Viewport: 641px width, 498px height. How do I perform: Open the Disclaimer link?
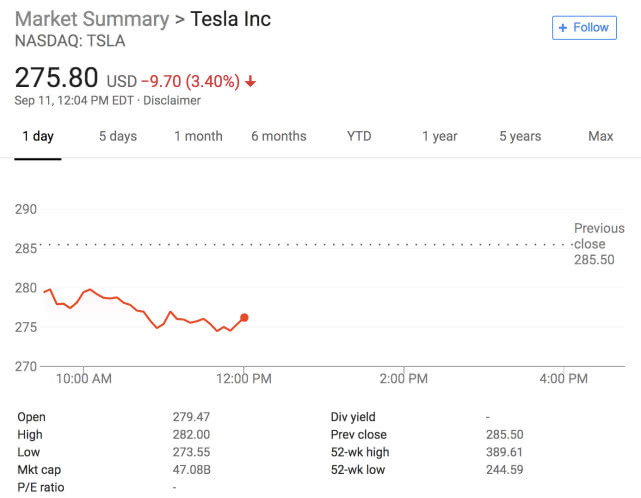coord(172,100)
